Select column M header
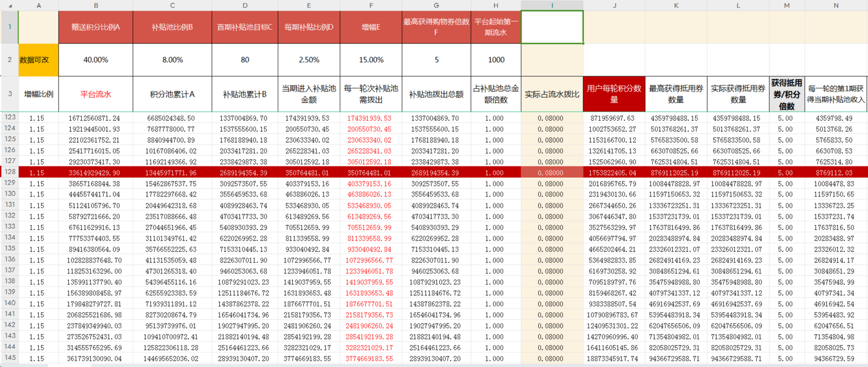The width and height of the screenshot is (868, 367). (x=787, y=5)
